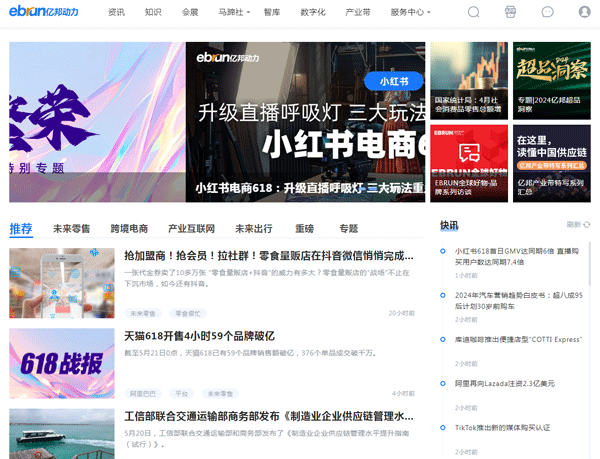This screenshot has width=600, height=459.
Task: Switch to the 专题 tab
Action: coord(349,229)
